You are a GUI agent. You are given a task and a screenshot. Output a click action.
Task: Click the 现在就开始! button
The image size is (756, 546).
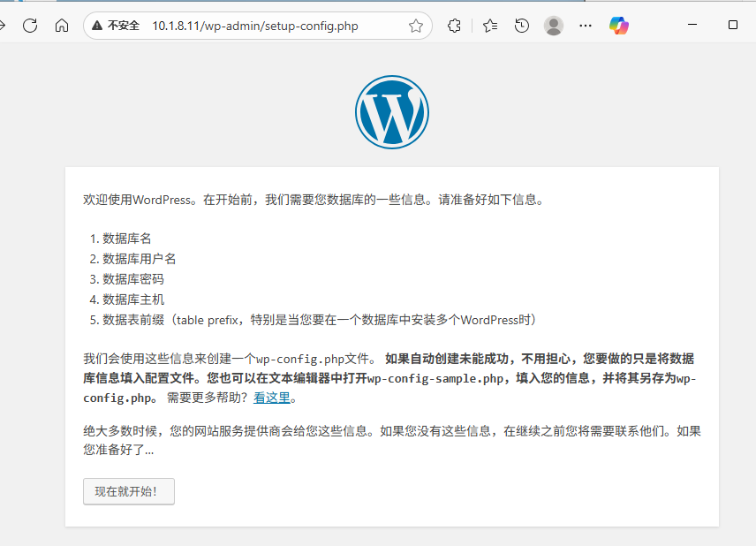129,491
